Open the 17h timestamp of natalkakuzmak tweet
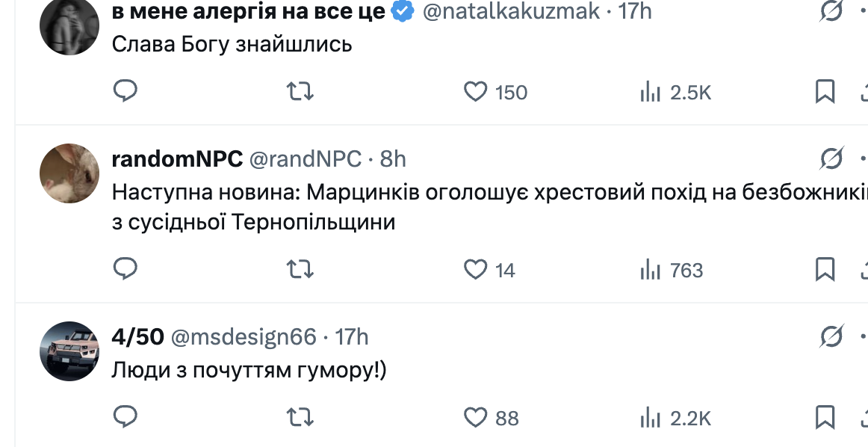The width and height of the screenshot is (868, 447). click(x=635, y=11)
